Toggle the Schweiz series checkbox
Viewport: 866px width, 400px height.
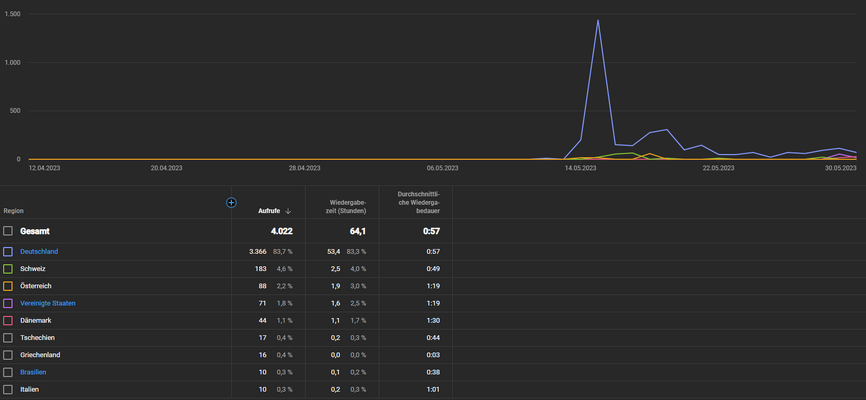pyautogui.click(x=8, y=269)
